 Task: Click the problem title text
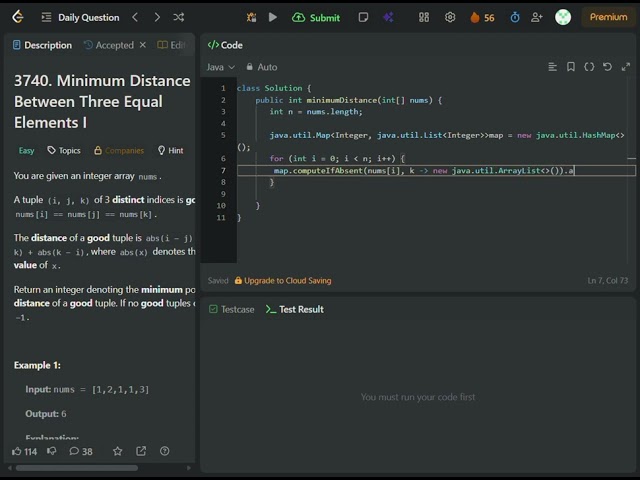pyautogui.click(x=102, y=102)
